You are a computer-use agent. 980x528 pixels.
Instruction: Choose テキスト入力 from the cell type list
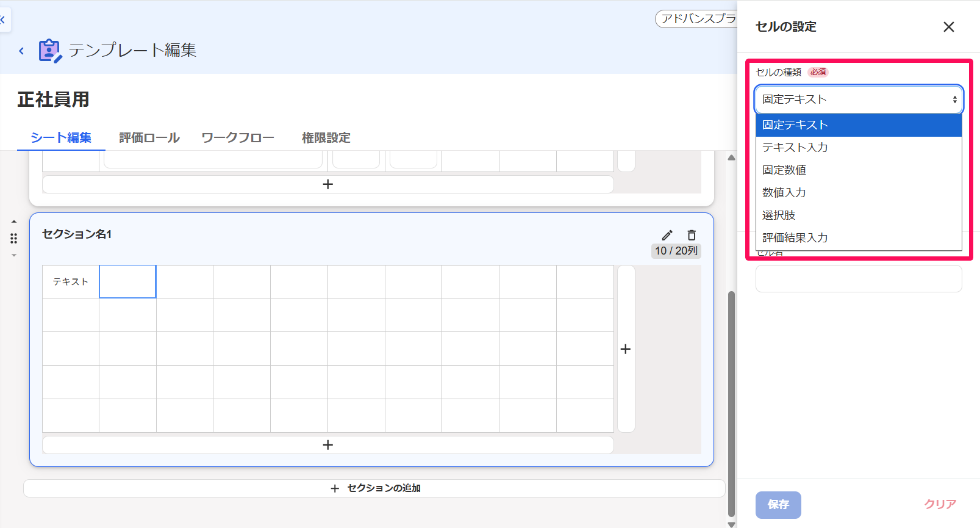click(x=859, y=148)
